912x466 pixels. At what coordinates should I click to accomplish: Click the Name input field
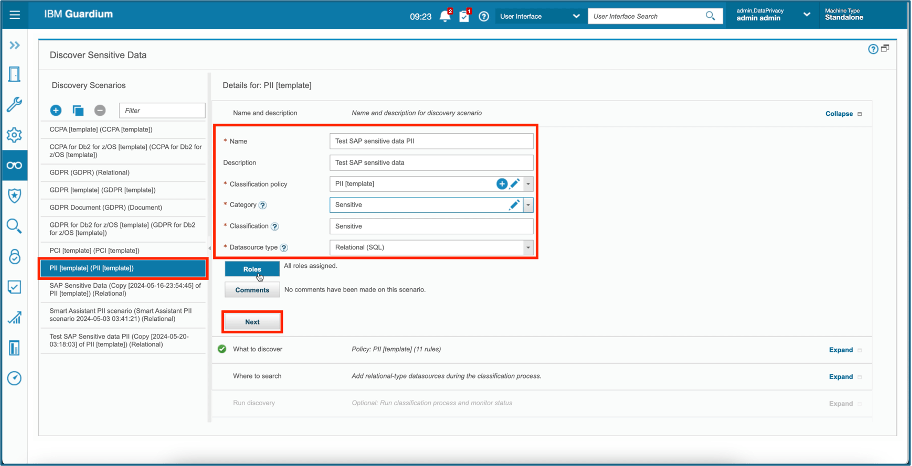(x=431, y=141)
